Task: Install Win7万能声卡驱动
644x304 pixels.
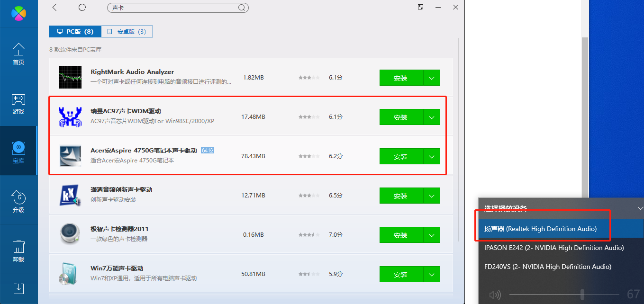Action: [x=401, y=274]
